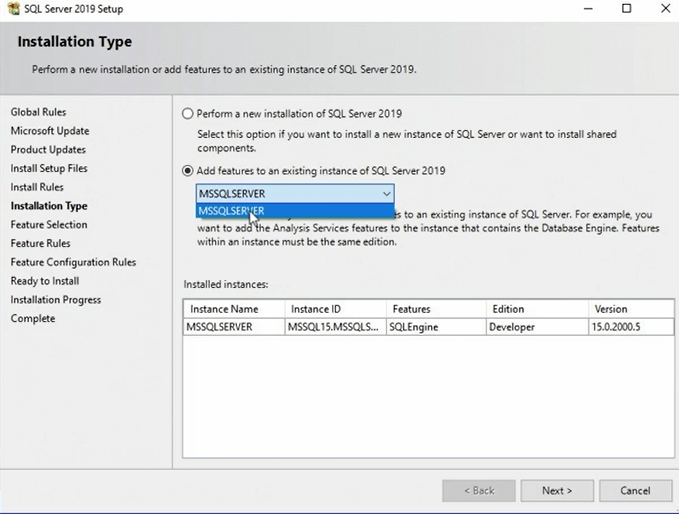Click the SQL Server Setup title bar icon
The image size is (679, 514).
[x=14, y=9]
